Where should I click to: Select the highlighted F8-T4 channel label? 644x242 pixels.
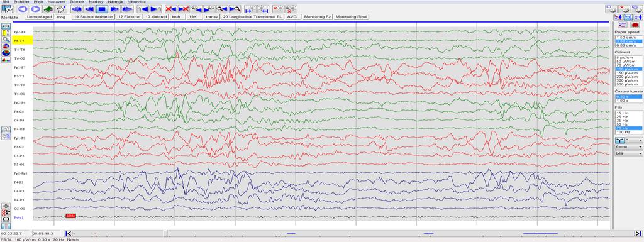tap(22, 41)
